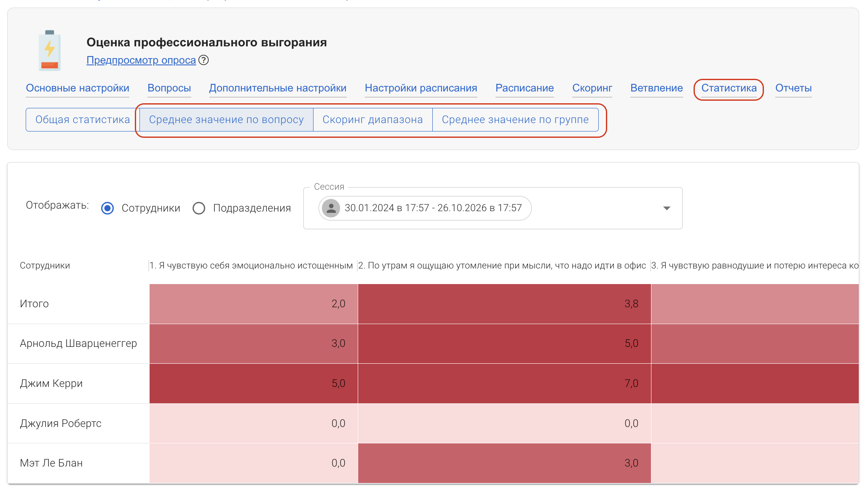Viewport: 868px width, 491px height.
Task: Click Настройки расписания menu item
Action: tap(421, 88)
